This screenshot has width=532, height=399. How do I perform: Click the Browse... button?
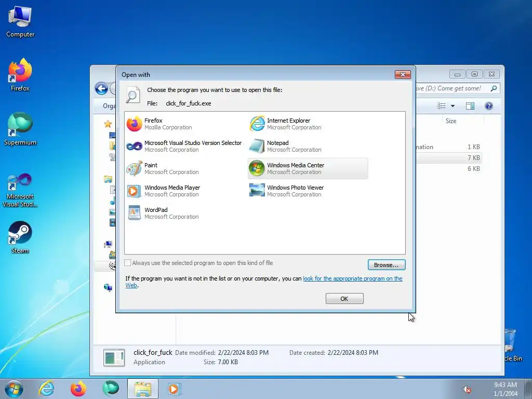(387, 265)
